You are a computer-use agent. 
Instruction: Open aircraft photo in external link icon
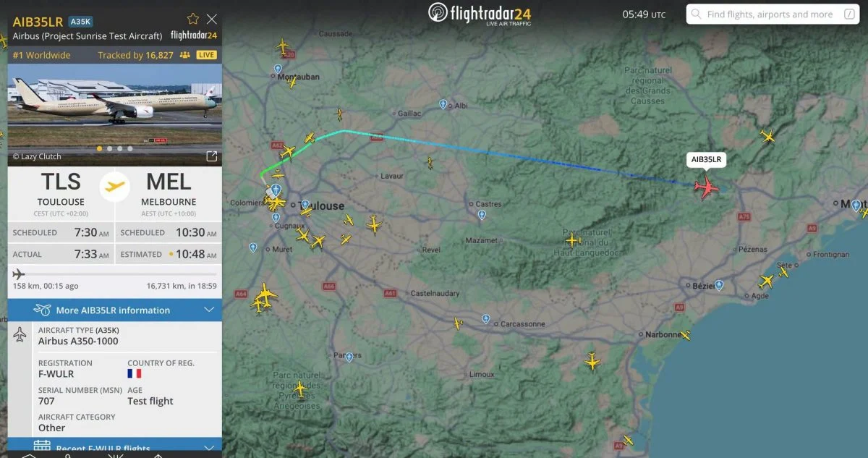(212, 156)
